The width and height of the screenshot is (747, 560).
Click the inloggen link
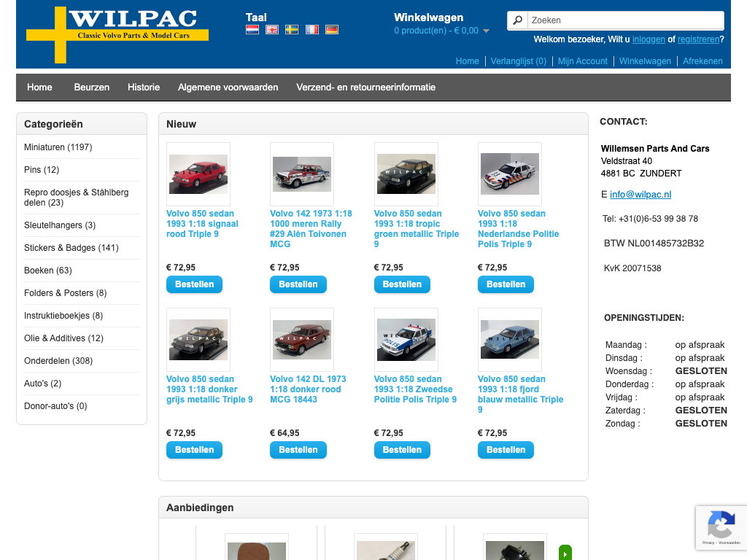648,39
